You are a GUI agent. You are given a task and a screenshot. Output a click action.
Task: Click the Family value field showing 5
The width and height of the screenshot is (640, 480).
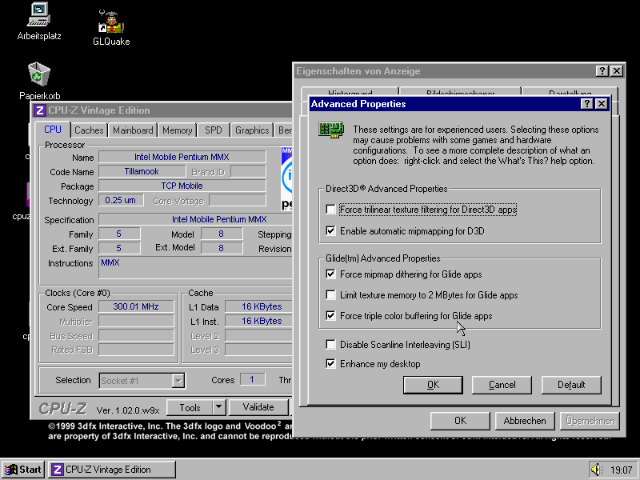click(119, 234)
